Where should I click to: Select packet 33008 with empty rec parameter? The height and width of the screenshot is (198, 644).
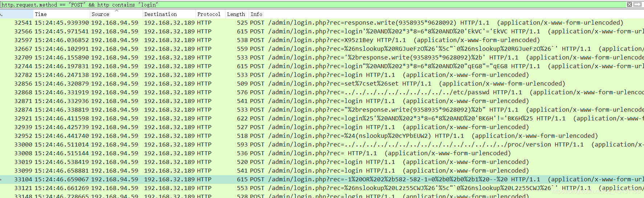pos(322,153)
